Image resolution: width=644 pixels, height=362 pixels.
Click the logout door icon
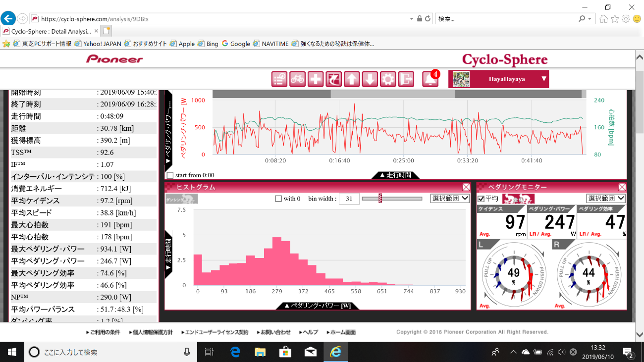(x=406, y=79)
